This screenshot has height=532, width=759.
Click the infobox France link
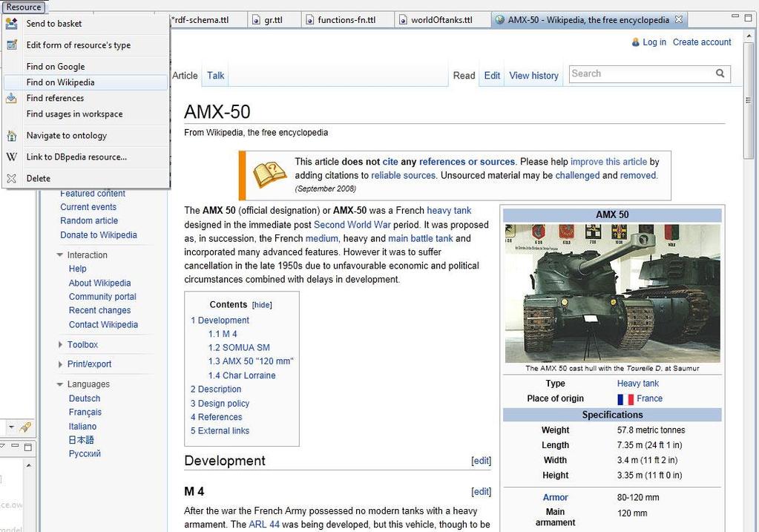(x=650, y=398)
